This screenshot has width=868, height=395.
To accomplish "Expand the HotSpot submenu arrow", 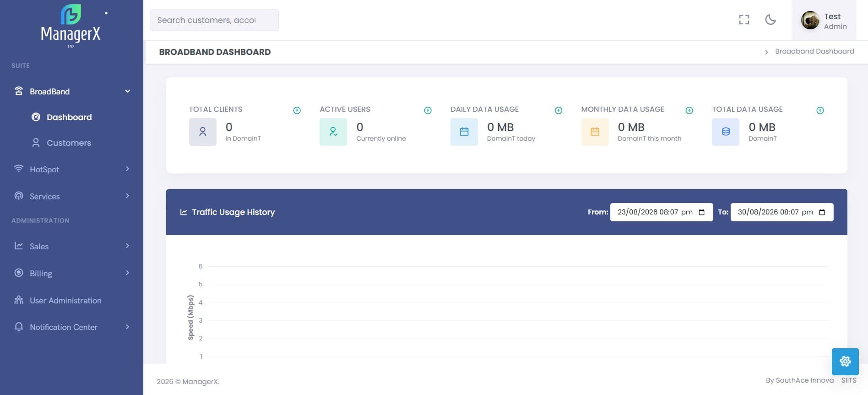I will (x=128, y=169).
